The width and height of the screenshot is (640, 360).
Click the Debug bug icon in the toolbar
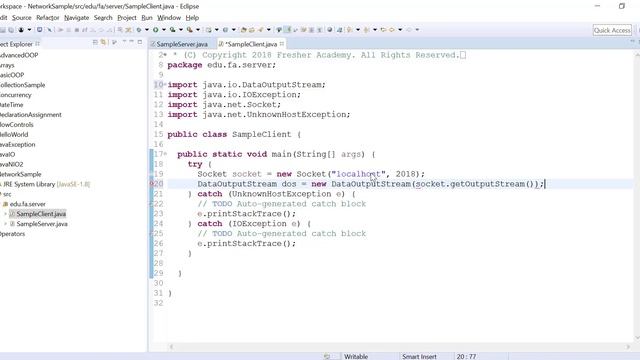tap(139, 30)
